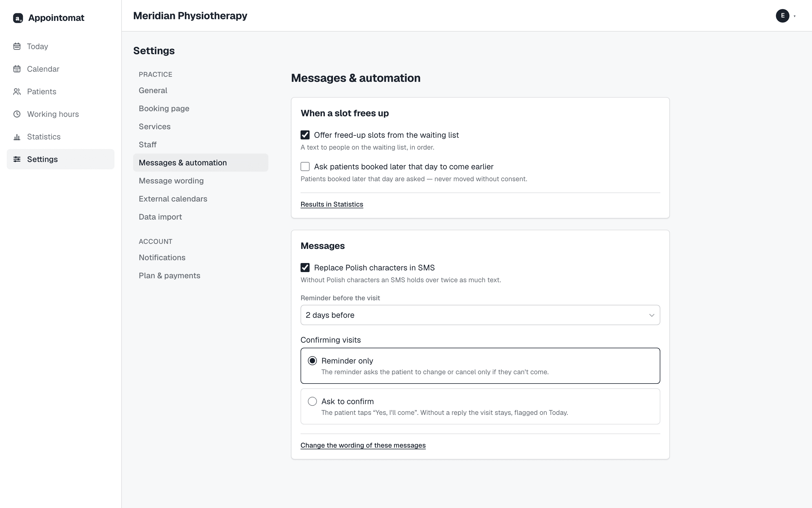Click the Patients people icon
The image size is (812, 508).
click(x=17, y=91)
